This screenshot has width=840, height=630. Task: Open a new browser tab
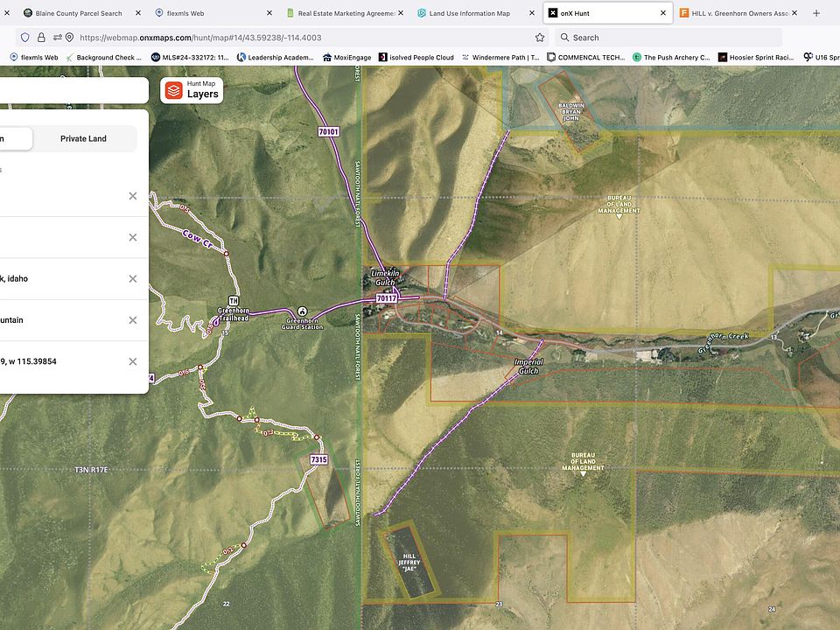pos(816,13)
